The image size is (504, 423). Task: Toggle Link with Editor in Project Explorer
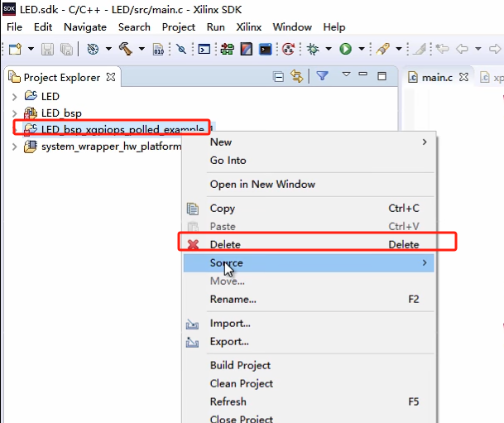tap(296, 76)
